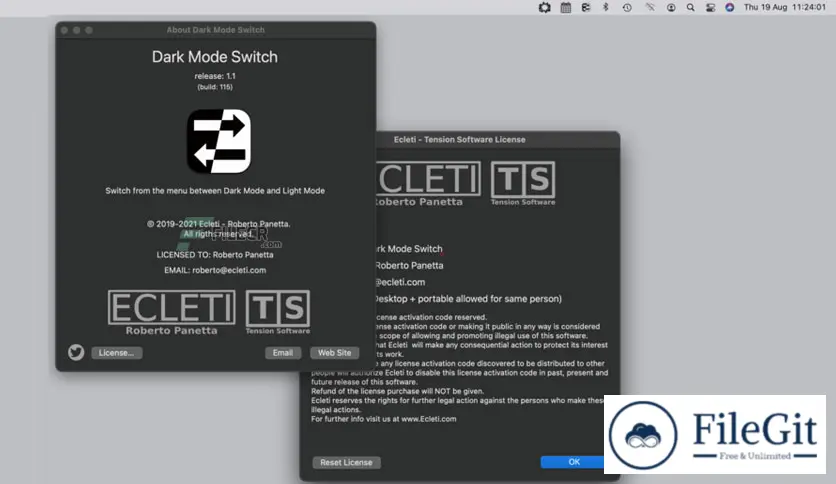This screenshot has height=484, width=836.
Task: Open the user account menu bar icon
Action: (x=671, y=7)
